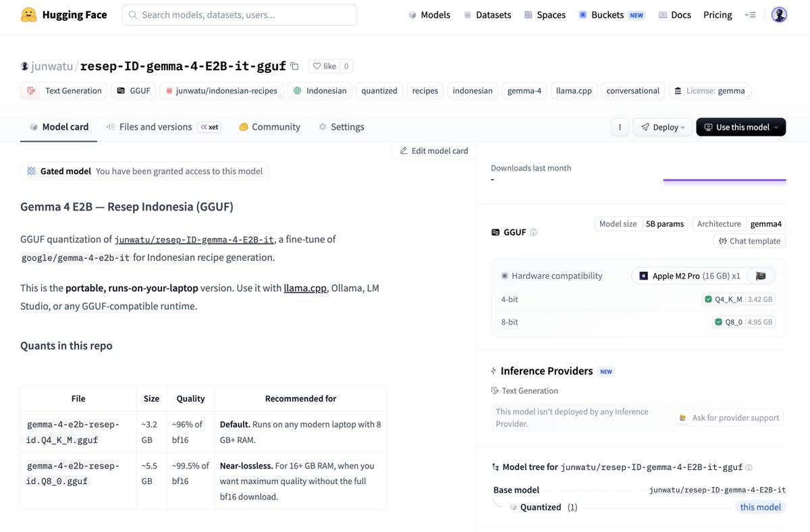Click the conversational tag
Viewport: 810px width, 532px height.
tap(633, 90)
